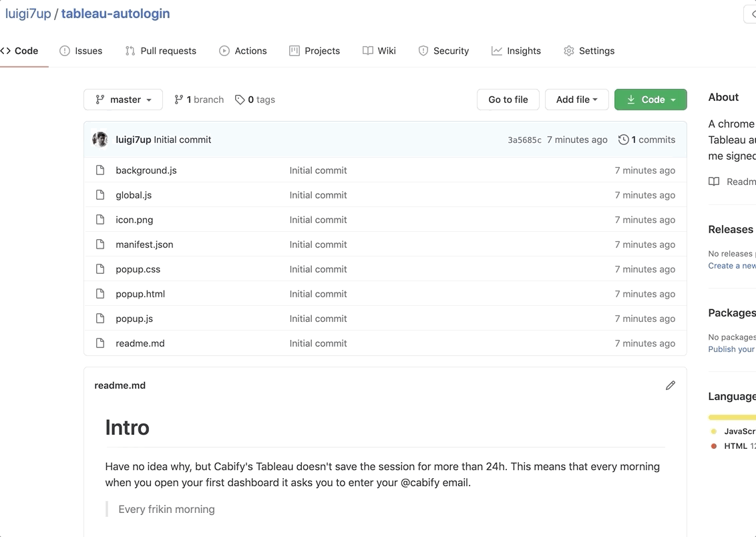Open repository Settings tab
The image size is (756, 537).
click(588, 51)
